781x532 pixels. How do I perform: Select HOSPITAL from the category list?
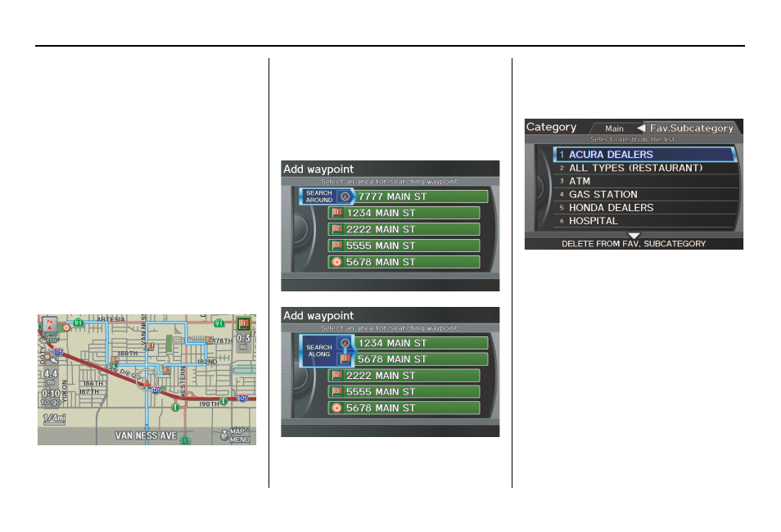point(646,221)
